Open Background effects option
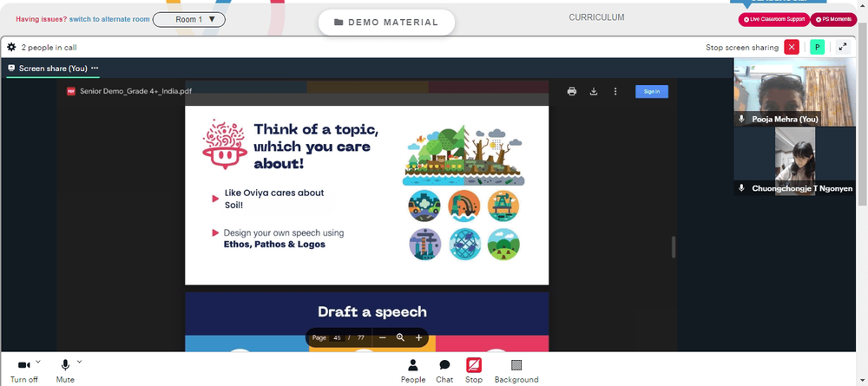 coord(516,371)
